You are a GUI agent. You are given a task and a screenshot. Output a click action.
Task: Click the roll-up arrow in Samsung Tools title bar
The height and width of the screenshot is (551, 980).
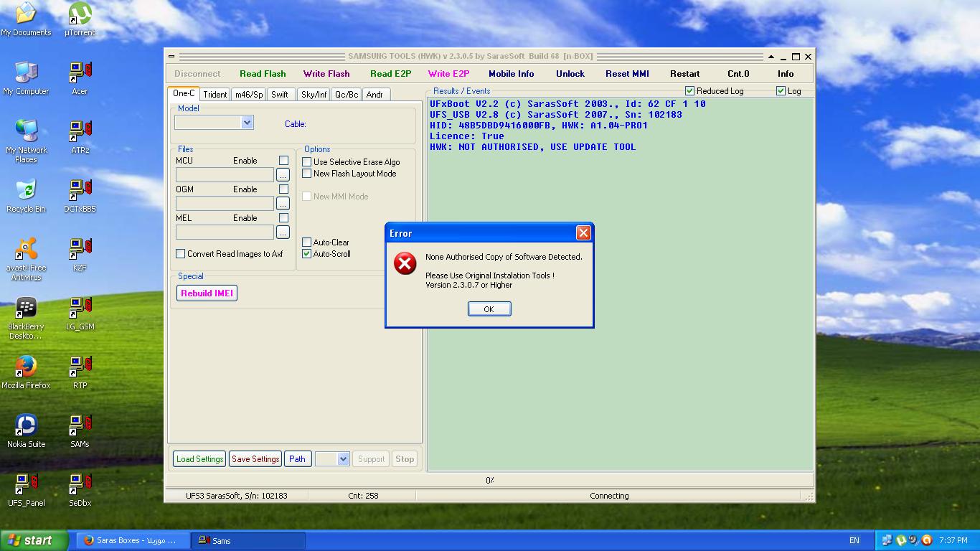tap(771, 57)
